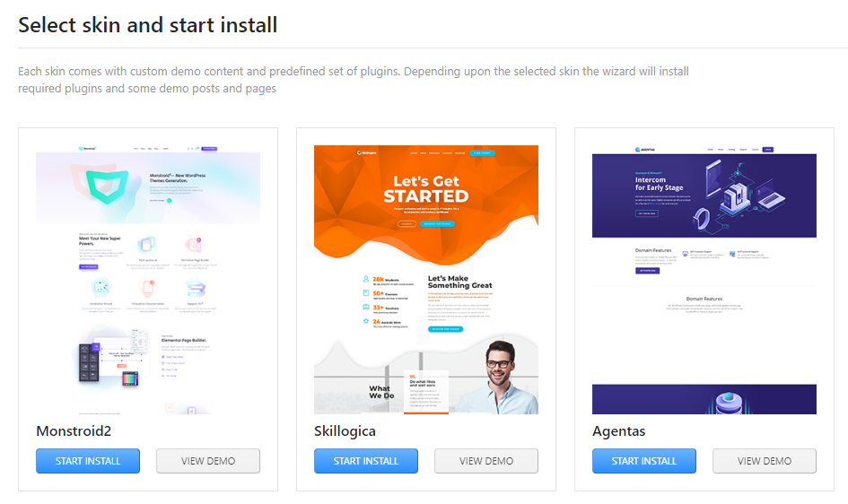View demo of the Skillogica skin
Screen dimensions: 848x504
pyautogui.click(x=486, y=461)
